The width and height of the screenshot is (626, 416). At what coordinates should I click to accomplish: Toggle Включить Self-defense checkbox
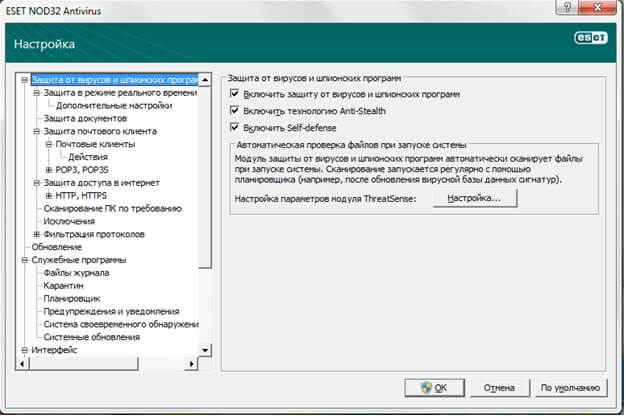click(x=235, y=127)
